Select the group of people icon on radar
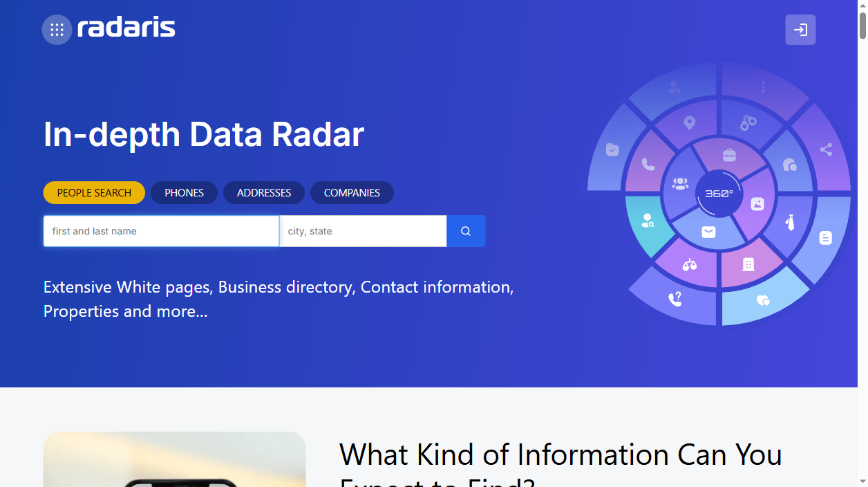 [x=680, y=183]
